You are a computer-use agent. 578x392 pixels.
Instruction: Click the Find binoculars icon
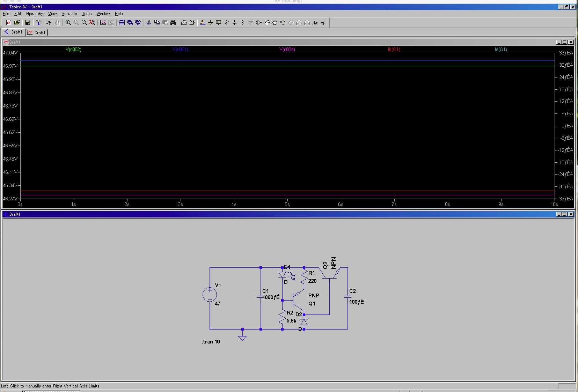173,23
